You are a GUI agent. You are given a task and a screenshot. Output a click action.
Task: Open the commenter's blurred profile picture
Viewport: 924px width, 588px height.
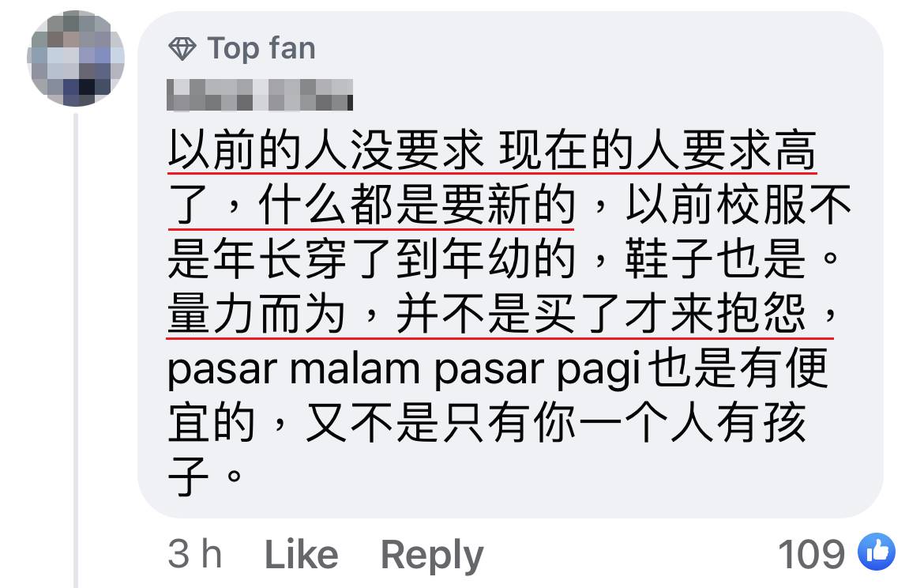[76, 58]
